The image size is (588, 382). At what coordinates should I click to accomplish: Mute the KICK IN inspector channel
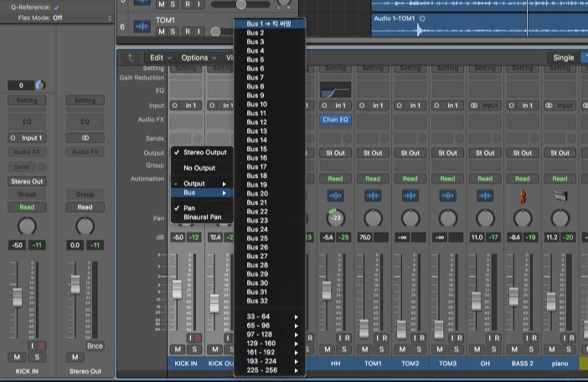tap(18, 358)
